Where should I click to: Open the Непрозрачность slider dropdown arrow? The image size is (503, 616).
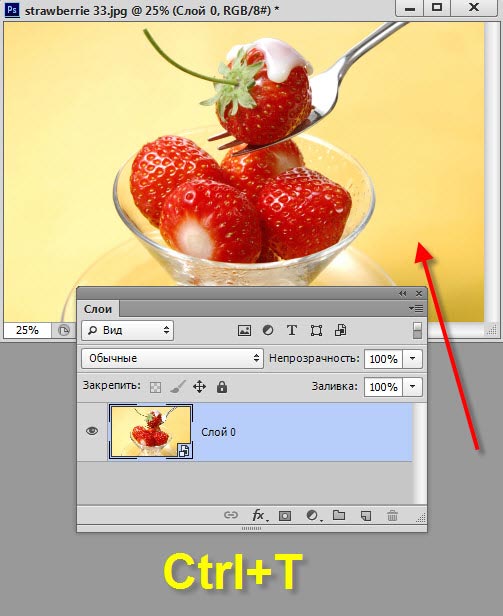tap(412, 358)
